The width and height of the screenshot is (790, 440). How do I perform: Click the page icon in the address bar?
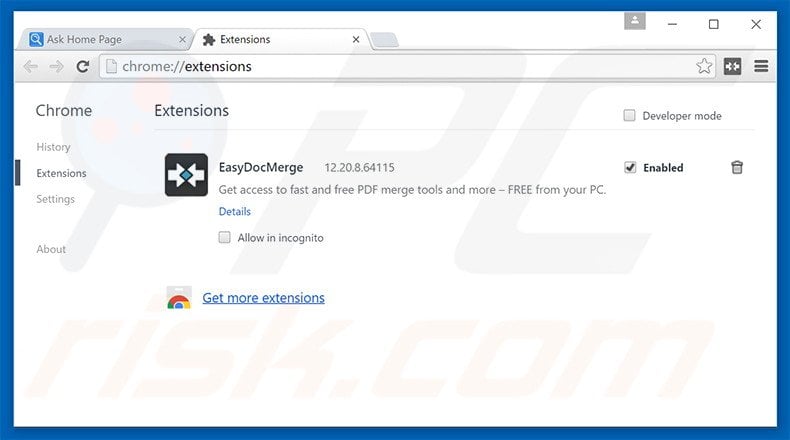[x=111, y=67]
